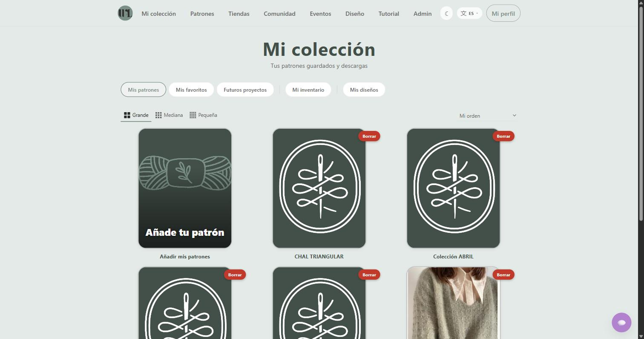Go to Tiendas menu
644x339 pixels.
(x=239, y=14)
